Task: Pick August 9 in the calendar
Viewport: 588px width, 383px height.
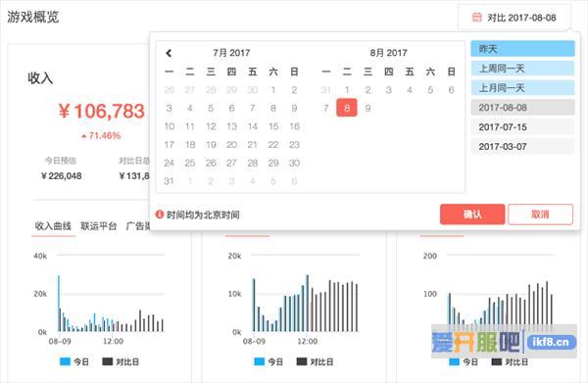Action: tap(367, 108)
